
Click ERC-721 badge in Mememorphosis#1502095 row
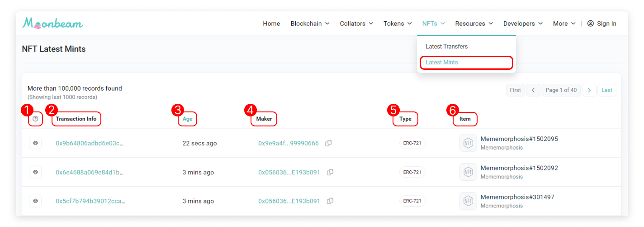tap(412, 143)
